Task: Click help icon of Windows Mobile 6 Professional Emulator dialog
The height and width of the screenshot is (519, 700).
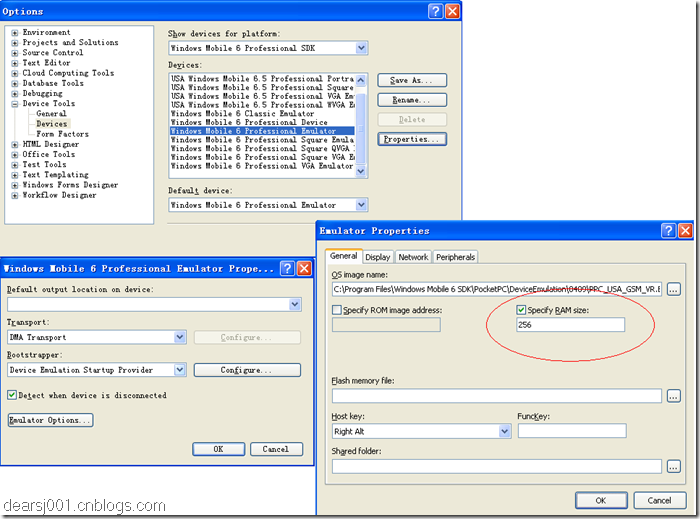Action: click(287, 268)
